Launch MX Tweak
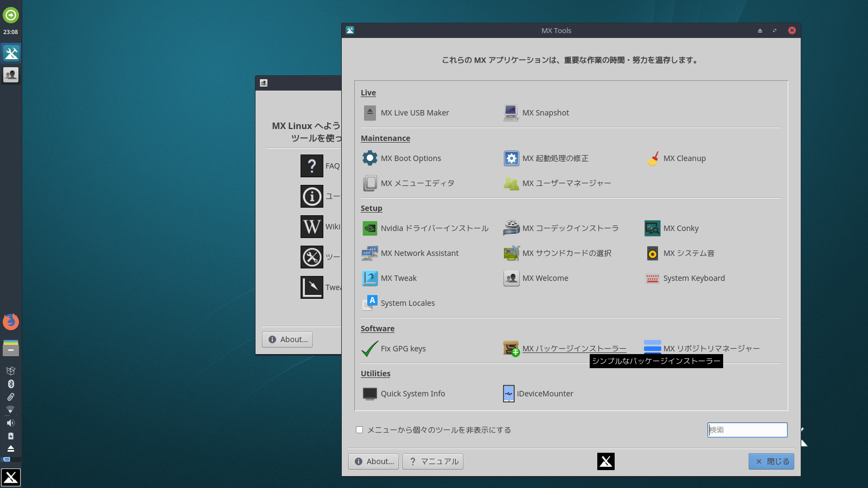 pyautogui.click(x=390, y=278)
